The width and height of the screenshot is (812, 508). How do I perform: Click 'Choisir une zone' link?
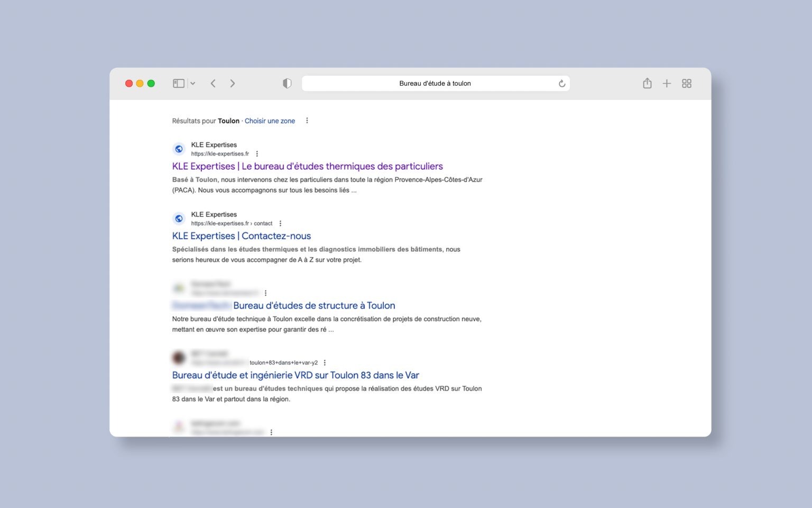(270, 121)
